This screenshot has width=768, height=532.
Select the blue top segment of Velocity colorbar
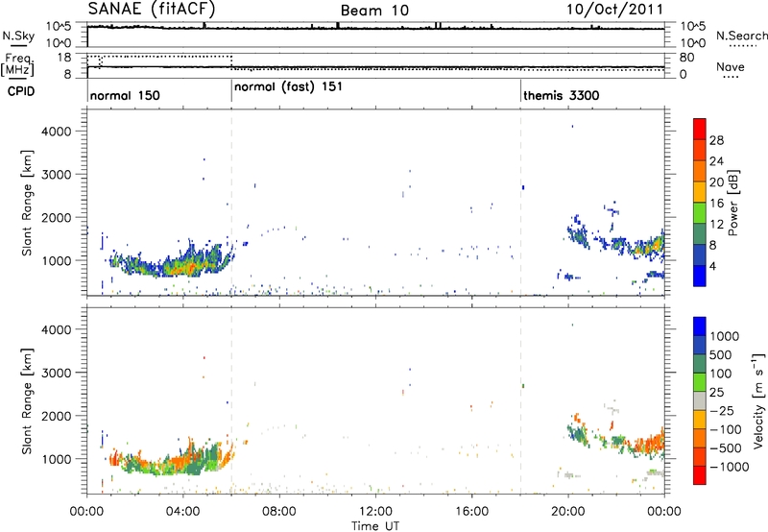point(700,326)
